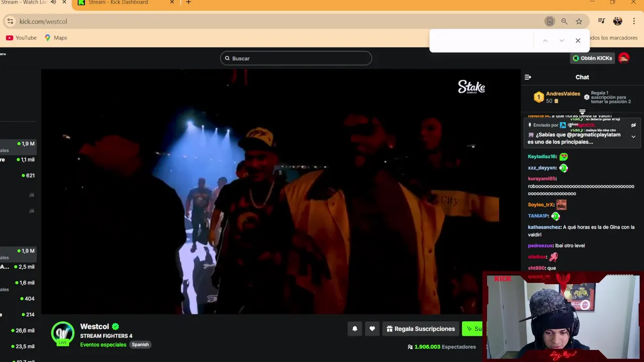This screenshot has width=644, height=362.
Task: Open Westcol channel avatar
Action: tap(63, 334)
